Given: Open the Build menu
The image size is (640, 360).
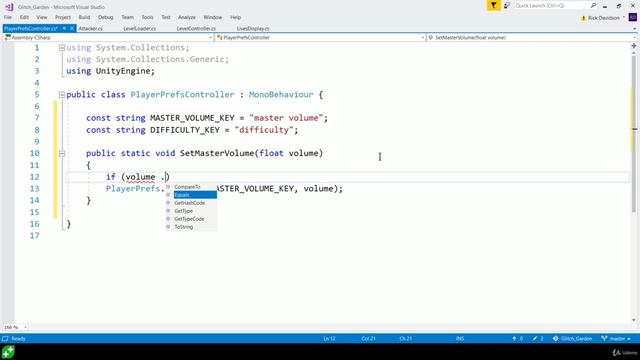Looking at the screenshot, I should 84,17.
